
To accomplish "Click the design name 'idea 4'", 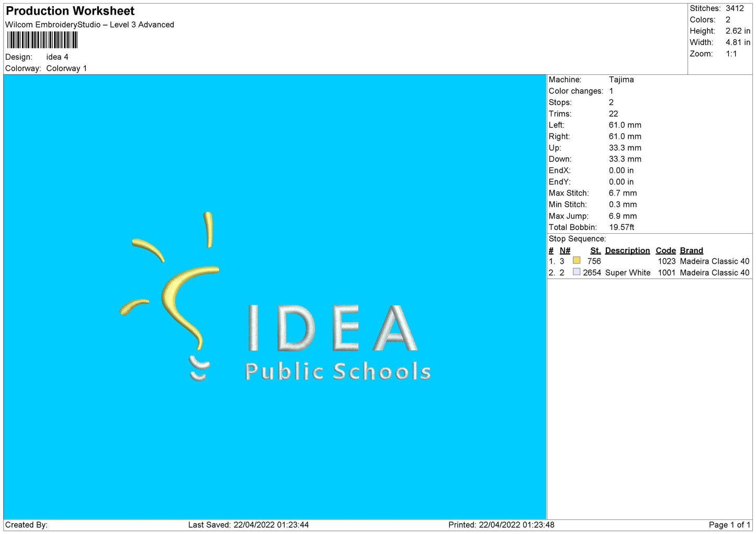I will (x=57, y=57).
